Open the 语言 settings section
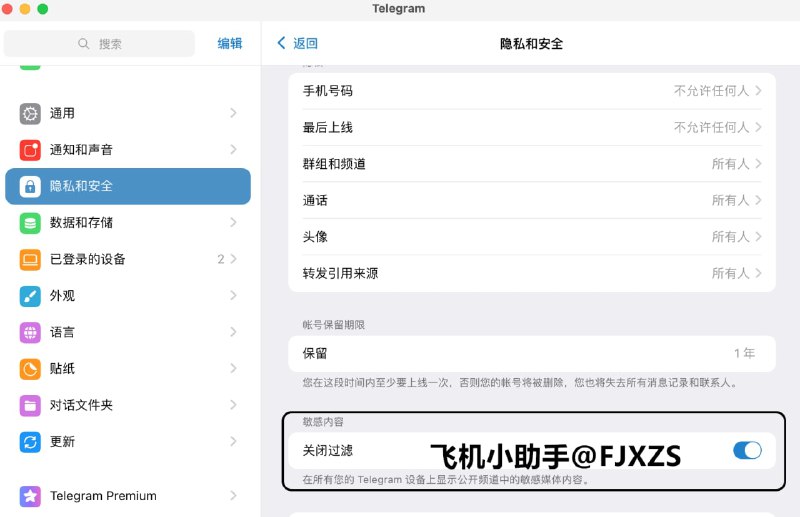 (128, 333)
